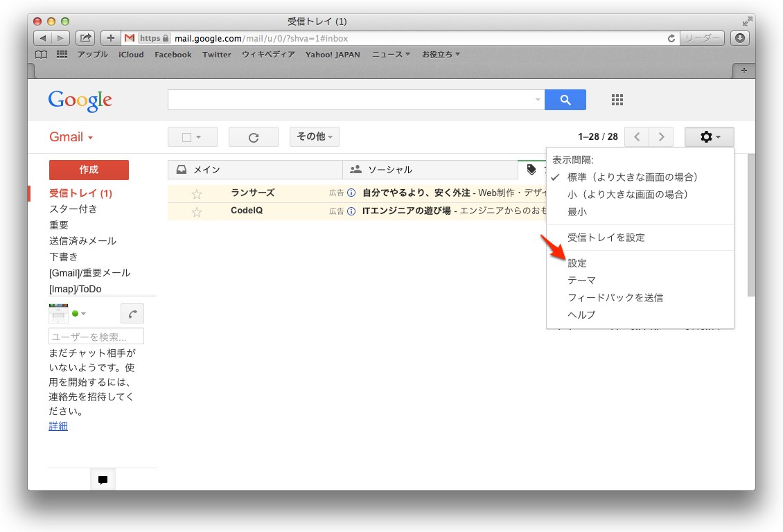Switch to the メイン tab
This screenshot has width=783, height=532.
(255, 170)
